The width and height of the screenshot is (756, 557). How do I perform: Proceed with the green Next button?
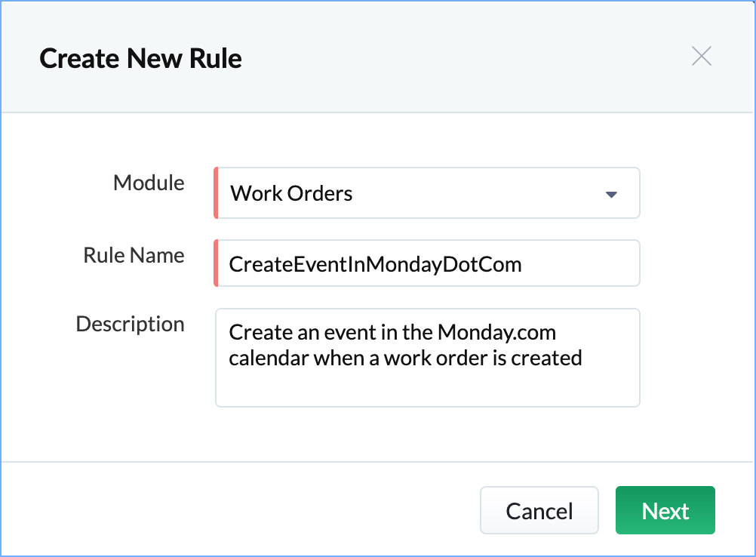click(x=665, y=511)
